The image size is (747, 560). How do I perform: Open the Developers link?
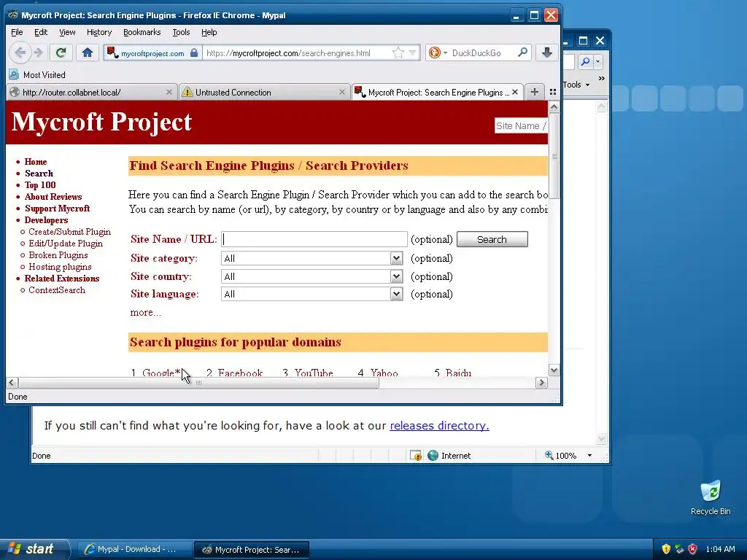(x=46, y=220)
